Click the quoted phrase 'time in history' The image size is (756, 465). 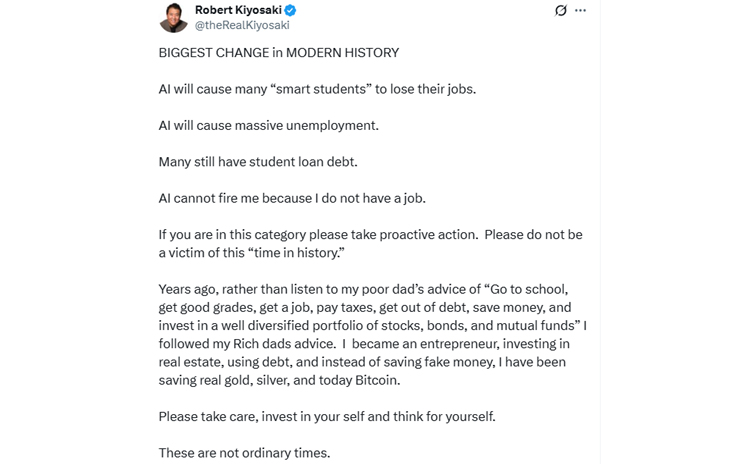point(299,253)
